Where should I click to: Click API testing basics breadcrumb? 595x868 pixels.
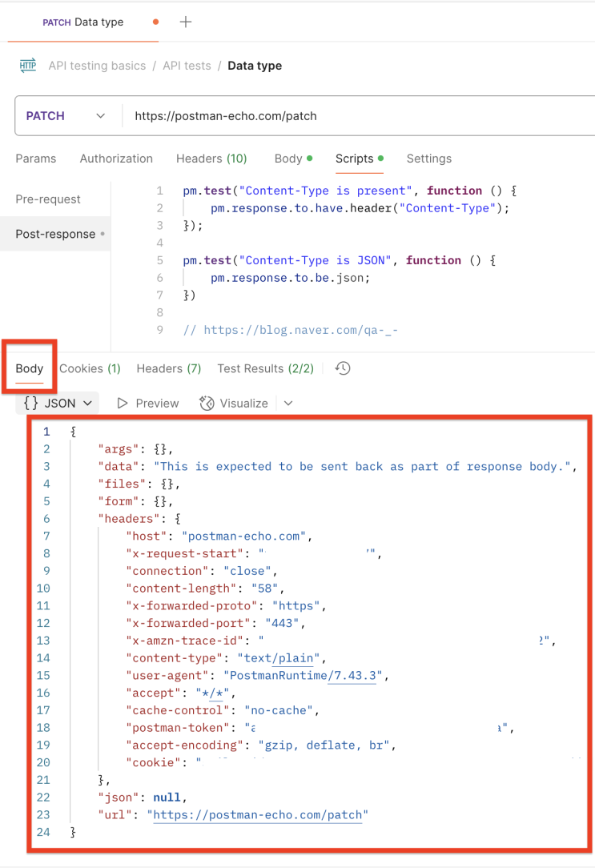(x=98, y=66)
